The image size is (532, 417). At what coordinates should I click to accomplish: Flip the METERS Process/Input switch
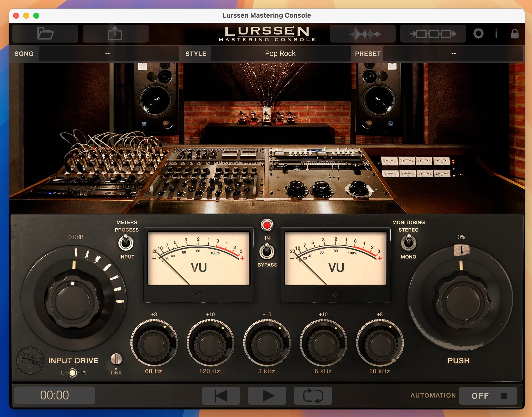(126, 243)
